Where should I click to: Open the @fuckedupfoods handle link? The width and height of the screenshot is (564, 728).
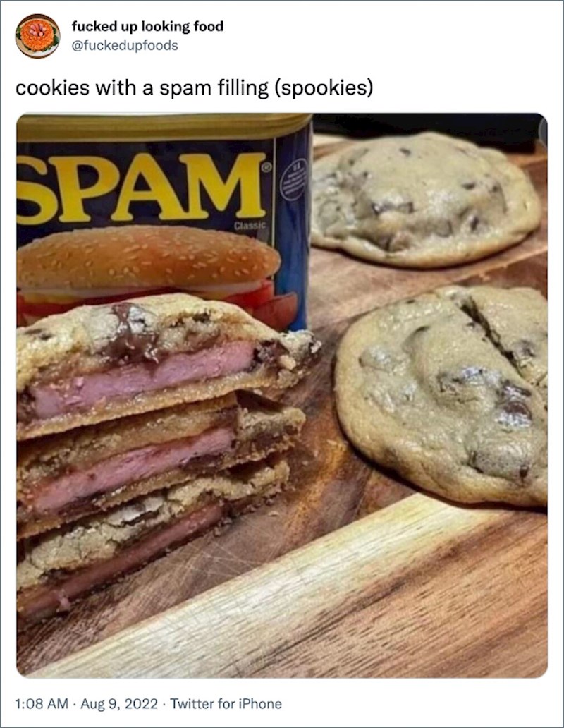(125, 45)
